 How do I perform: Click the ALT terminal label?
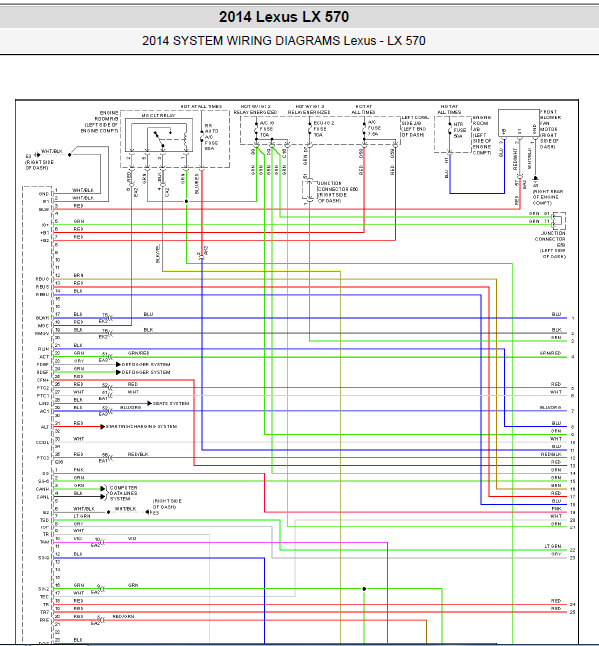click(44, 427)
